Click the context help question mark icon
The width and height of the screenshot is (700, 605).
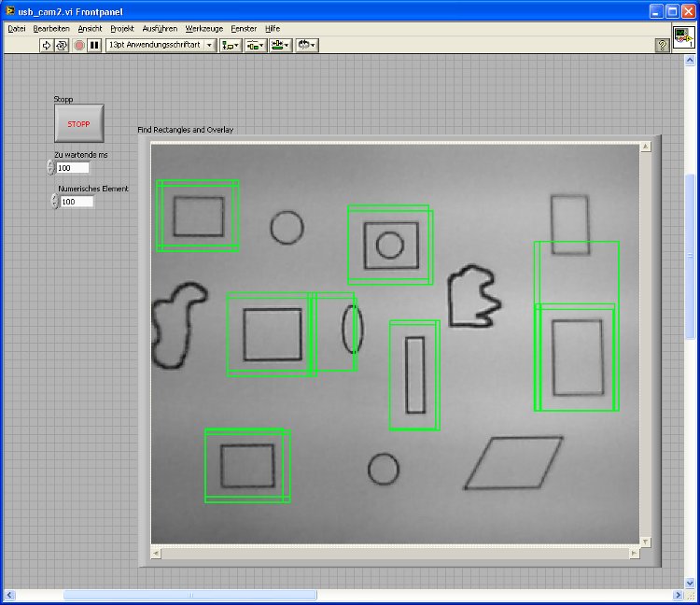pos(662,45)
